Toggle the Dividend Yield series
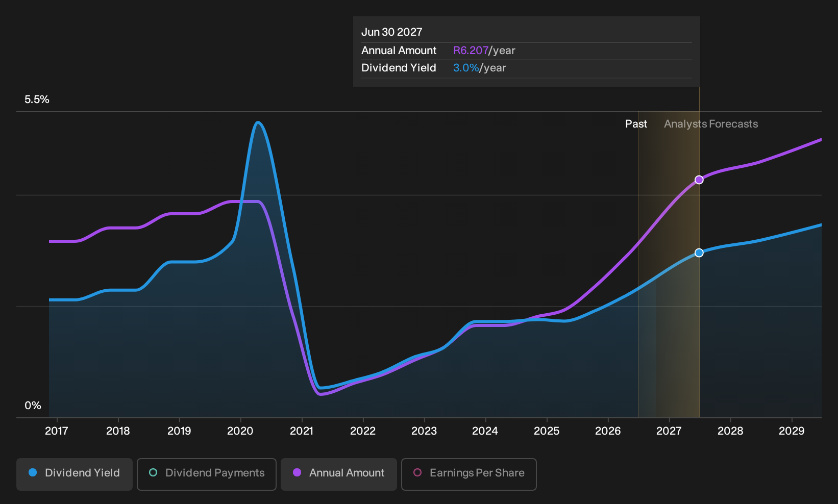838x504 pixels. (75, 474)
